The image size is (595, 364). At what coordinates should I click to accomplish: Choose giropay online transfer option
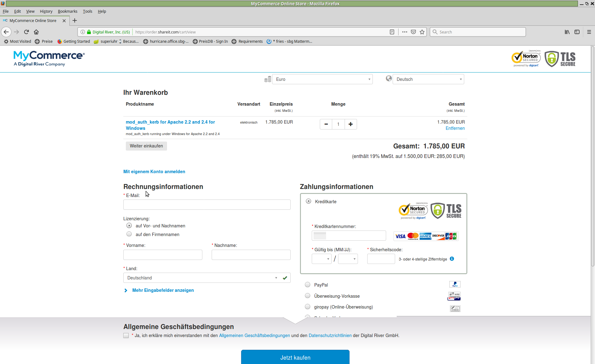coord(307,307)
